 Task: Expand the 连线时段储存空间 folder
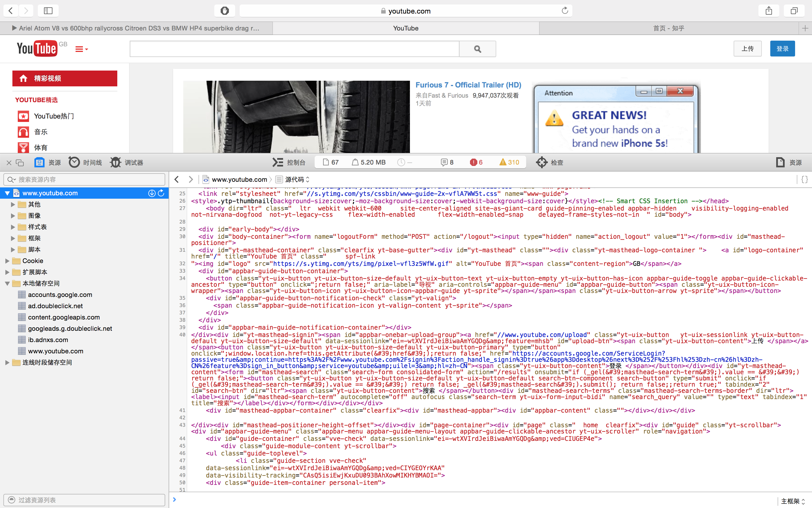pos(7,363)
